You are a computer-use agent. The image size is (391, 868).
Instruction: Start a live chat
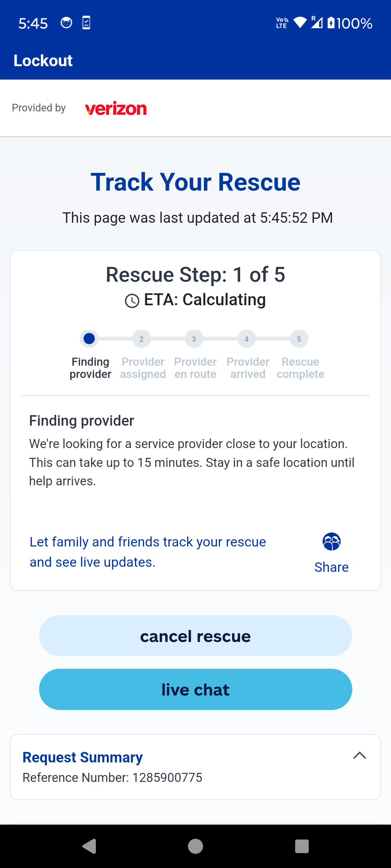click(x=195, y=689)
